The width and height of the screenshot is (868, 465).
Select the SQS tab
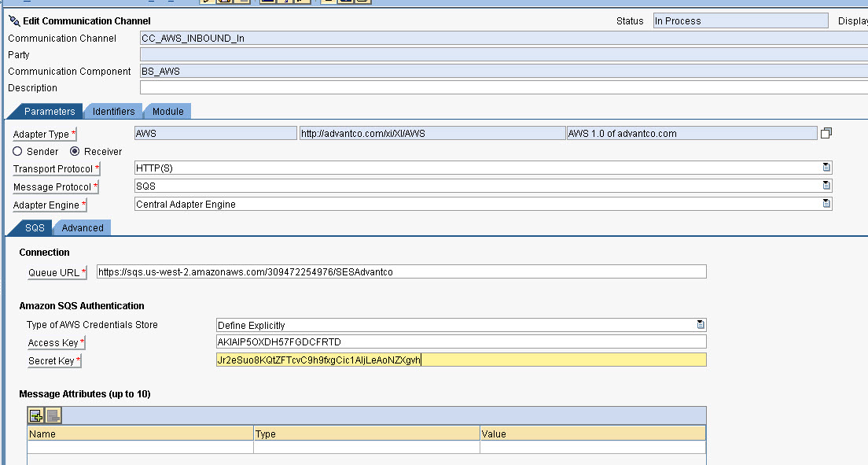click(35, 228)
